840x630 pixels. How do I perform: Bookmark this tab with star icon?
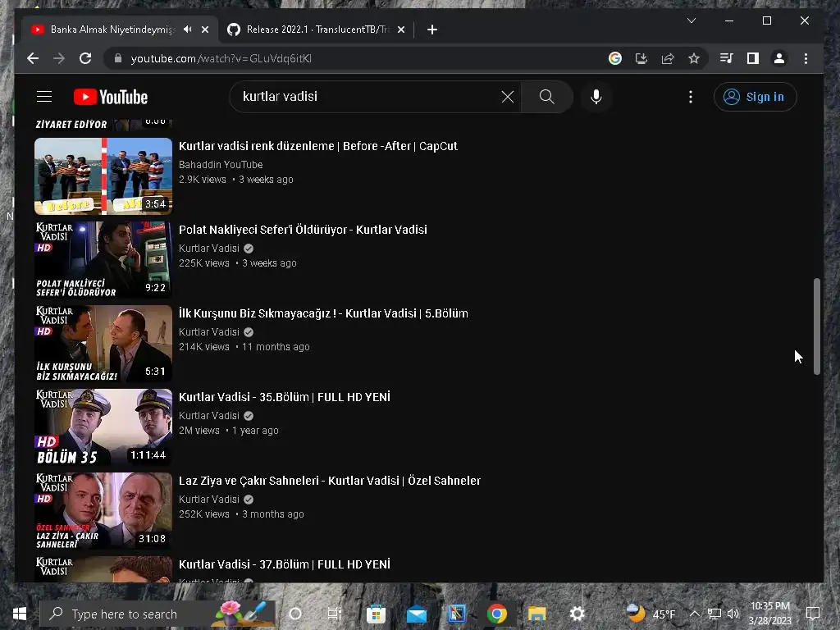pos(694,58)
